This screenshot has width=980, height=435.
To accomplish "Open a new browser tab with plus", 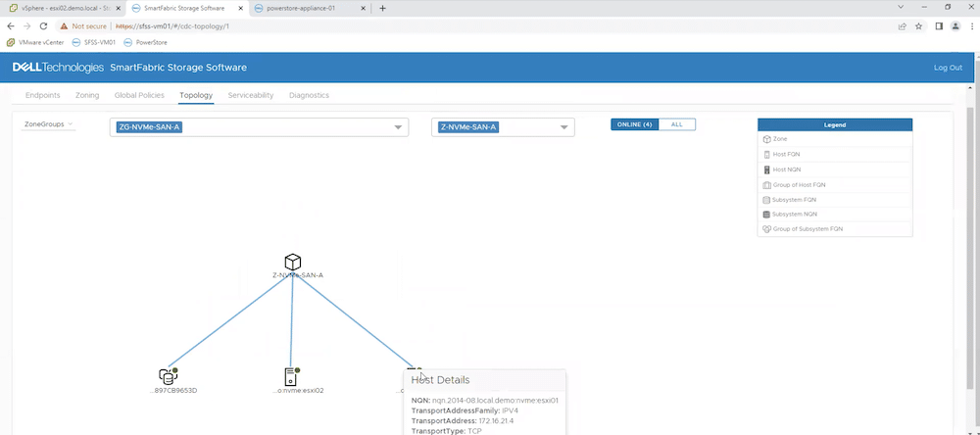I will coord(382,8).
